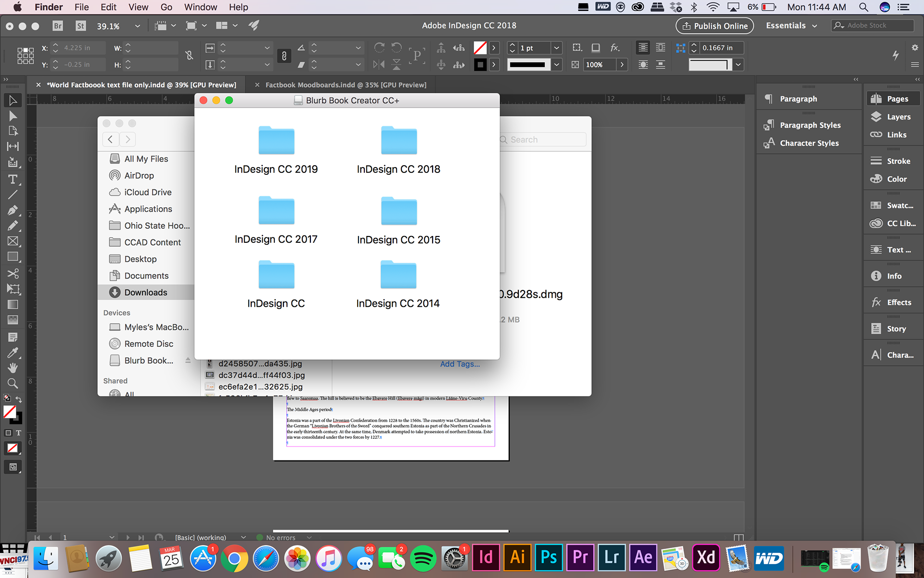Screen dimensions: 924x578
Task: Switch to World Factbook text file tab
Action: coord(141,85)
